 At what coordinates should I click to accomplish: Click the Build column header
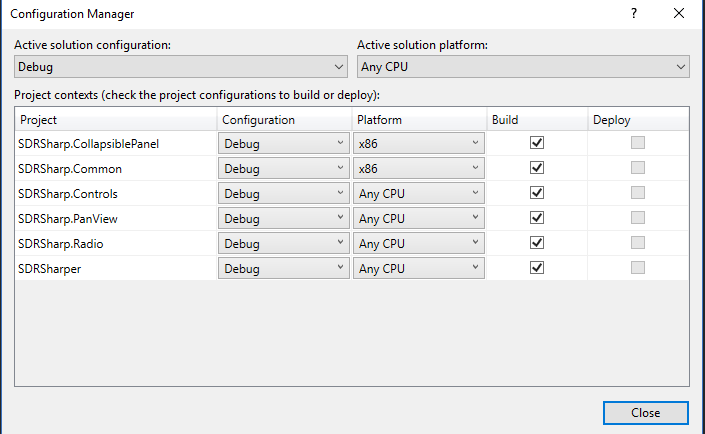(536, 119)
